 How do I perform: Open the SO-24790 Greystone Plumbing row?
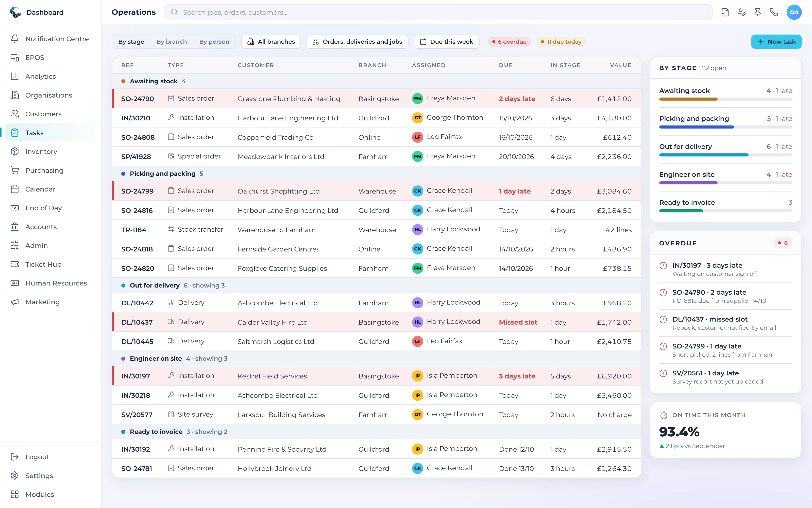tap(377, 99)
